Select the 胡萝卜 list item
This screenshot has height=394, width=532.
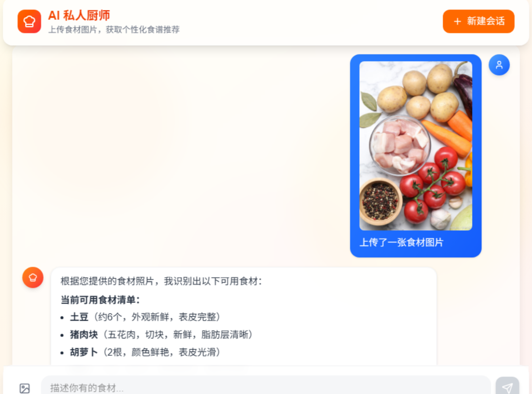145,352
